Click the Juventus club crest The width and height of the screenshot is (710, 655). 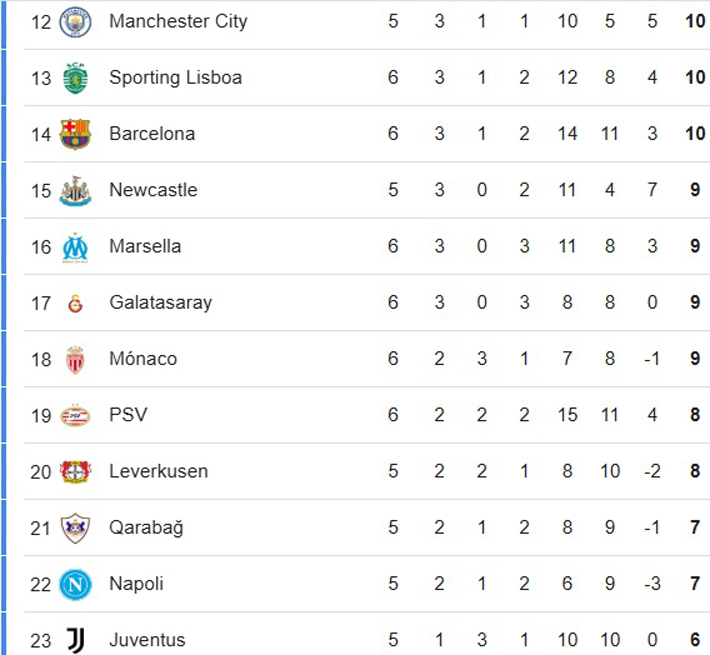click(x=75, y=640)
